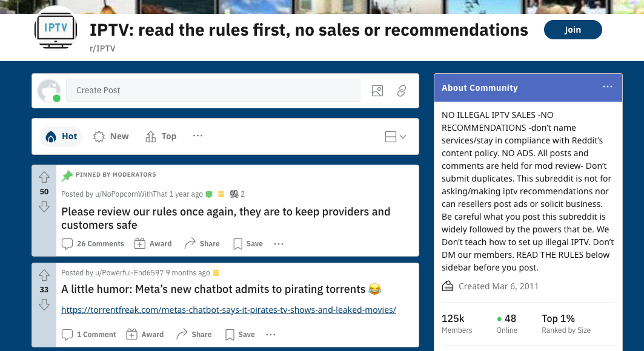Viewport: 644px width, 351px height.
Task: Upvote the little humor post
Action: (x=44, y=275)
